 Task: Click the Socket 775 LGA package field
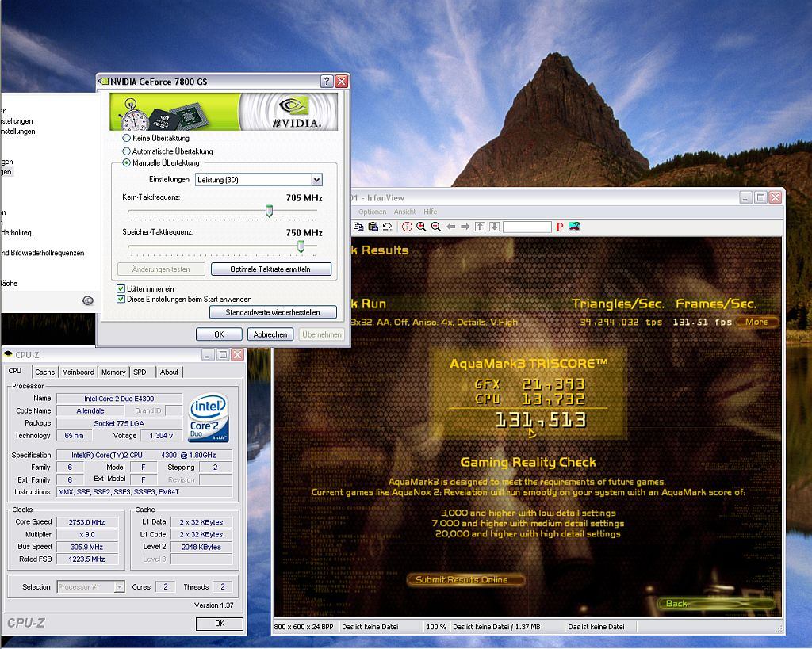tap(119, 423)
